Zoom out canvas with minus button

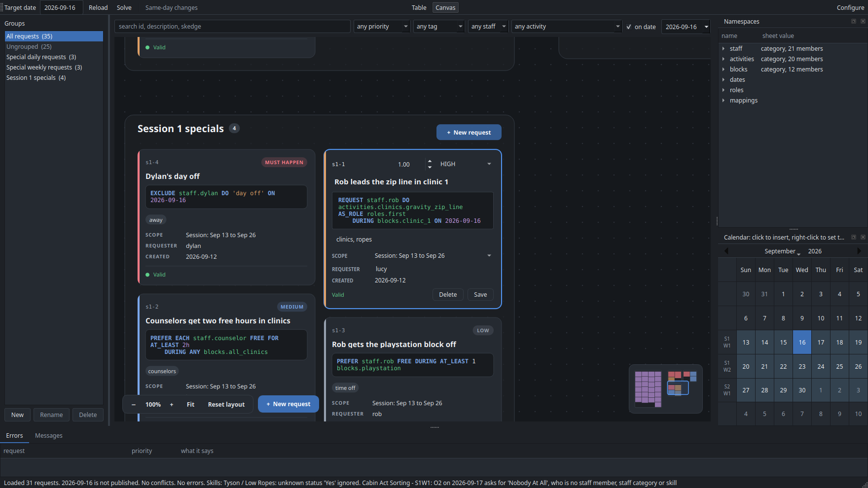click(x=134, y=404)
